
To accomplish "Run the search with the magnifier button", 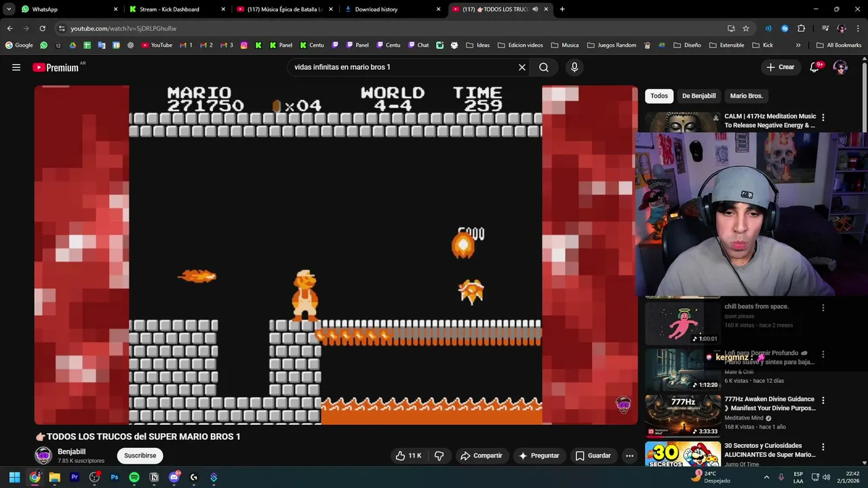I will pyautogui.click(x=544, y=67).
